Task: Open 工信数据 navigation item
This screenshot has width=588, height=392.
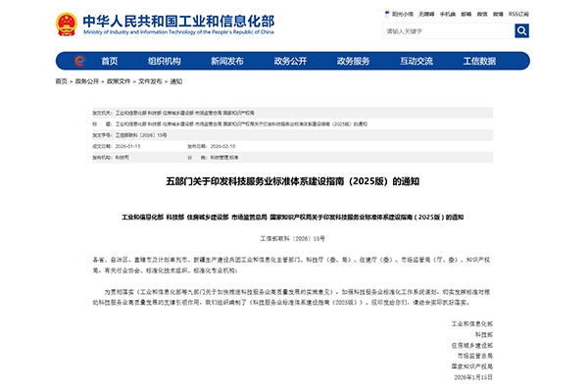Action: point(479,61)
